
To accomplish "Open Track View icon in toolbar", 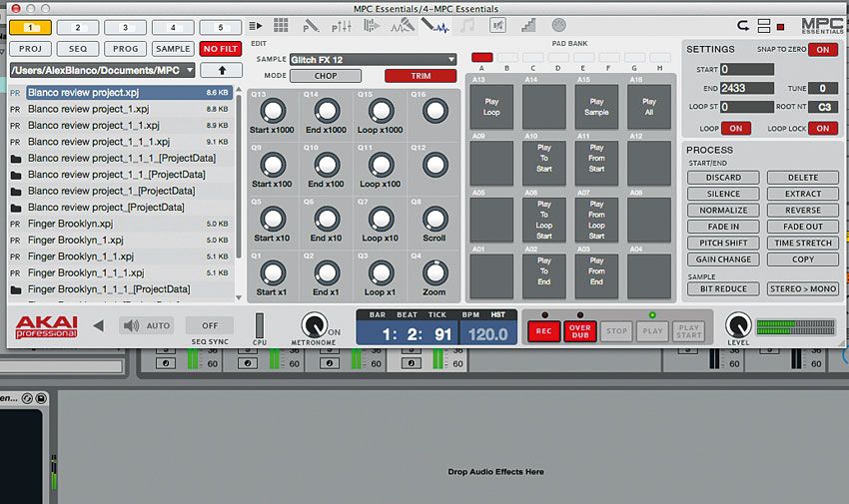I will point(372,25).
